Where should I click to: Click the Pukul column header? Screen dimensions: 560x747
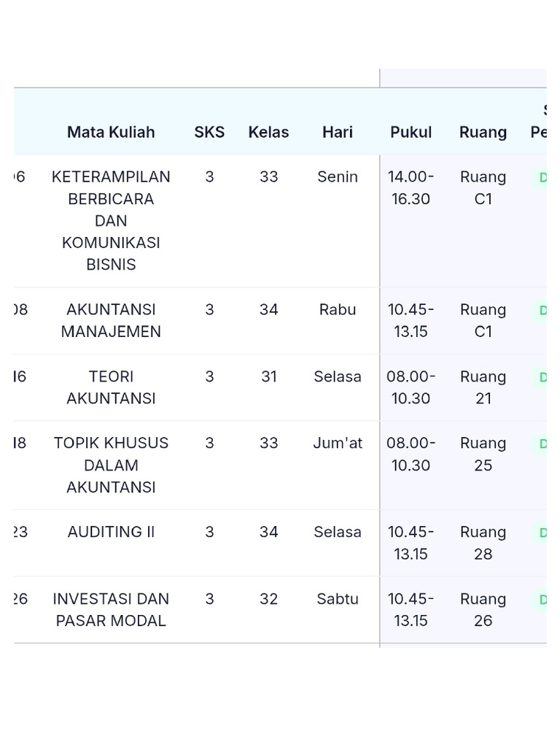click(411, 132)
